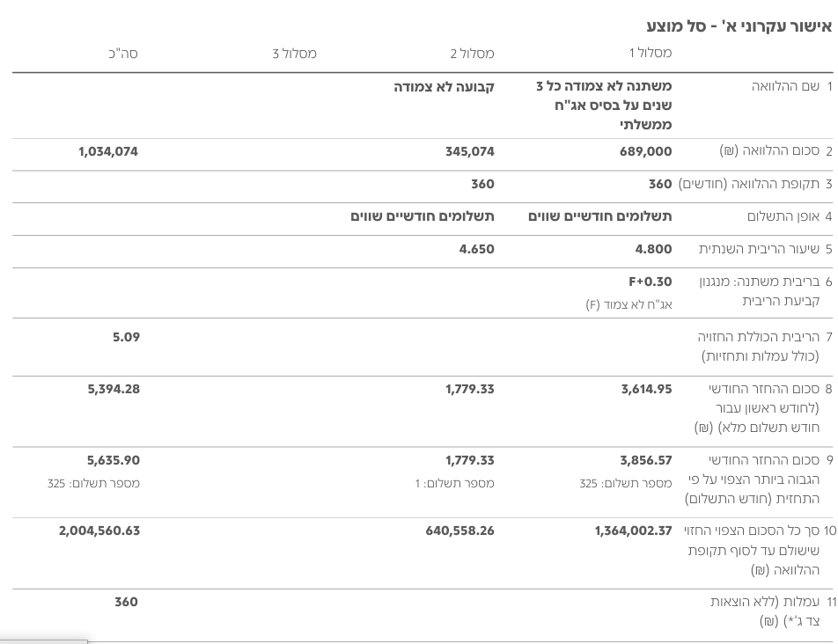Image resolution: width=838 pixels, height=644 pixels.
Task: Click the grand total 2,004,560.63
Action: click(x=99, y=531)
